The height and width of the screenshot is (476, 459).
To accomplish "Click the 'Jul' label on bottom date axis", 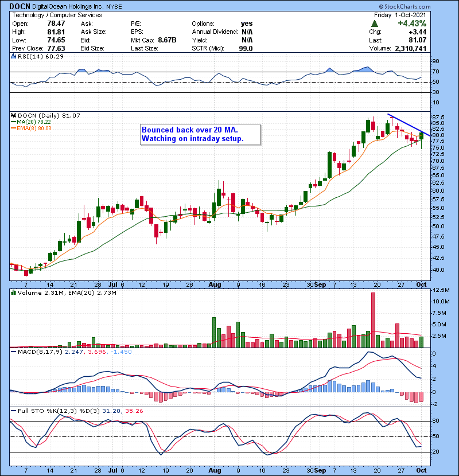I will tap(113, 470).
